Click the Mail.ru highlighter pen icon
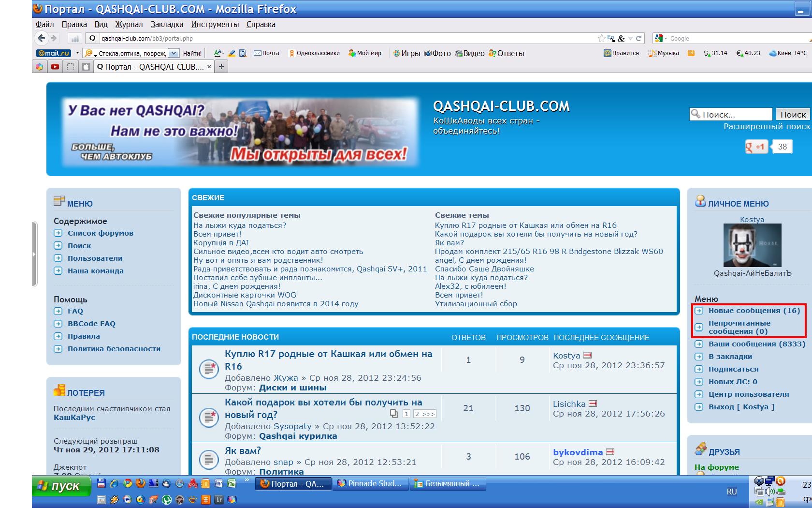Viewport: 812px width, 508px height. click(232, 53)
